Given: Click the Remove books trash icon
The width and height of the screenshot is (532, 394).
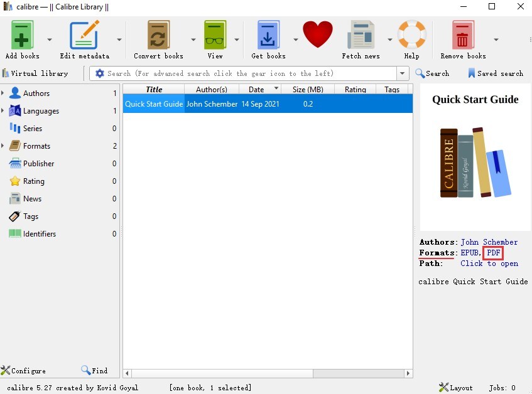Looking at the screenshot, I should tap(463, 35).
